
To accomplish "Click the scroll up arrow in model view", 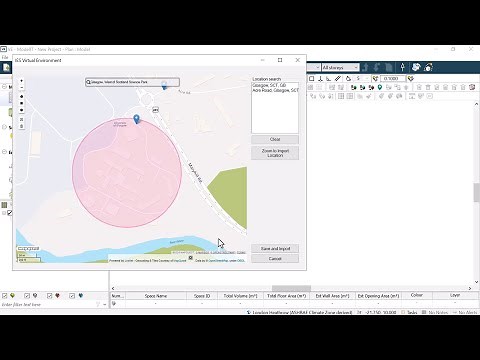I will click(476, 104).
